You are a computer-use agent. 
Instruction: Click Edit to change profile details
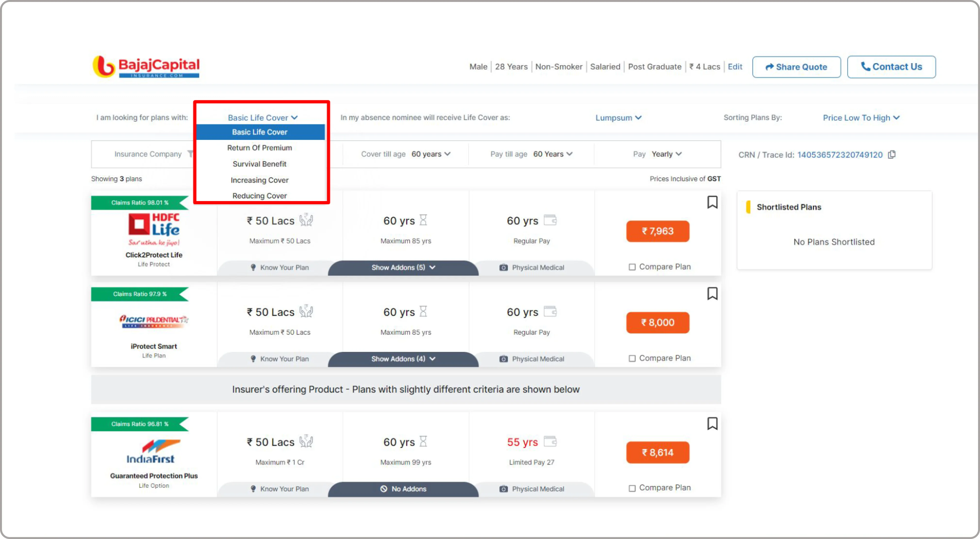tap(735, 67)
